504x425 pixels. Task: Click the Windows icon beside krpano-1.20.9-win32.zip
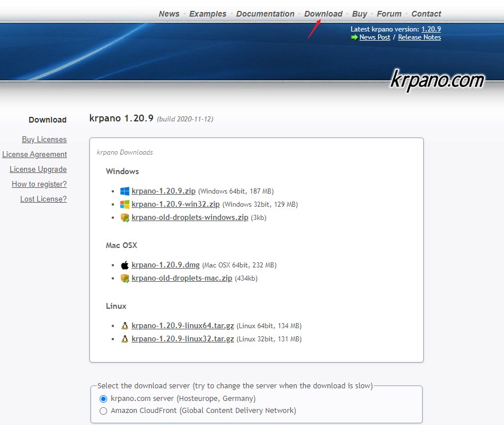(x=125, y=204)
